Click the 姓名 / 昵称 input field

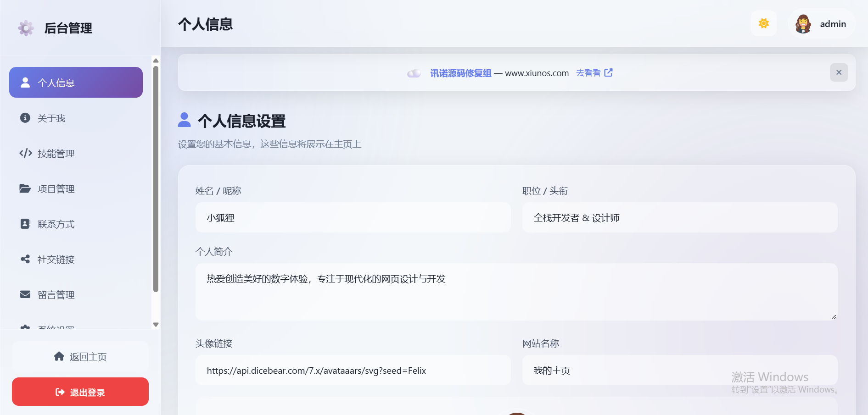[x=353, y=218]
